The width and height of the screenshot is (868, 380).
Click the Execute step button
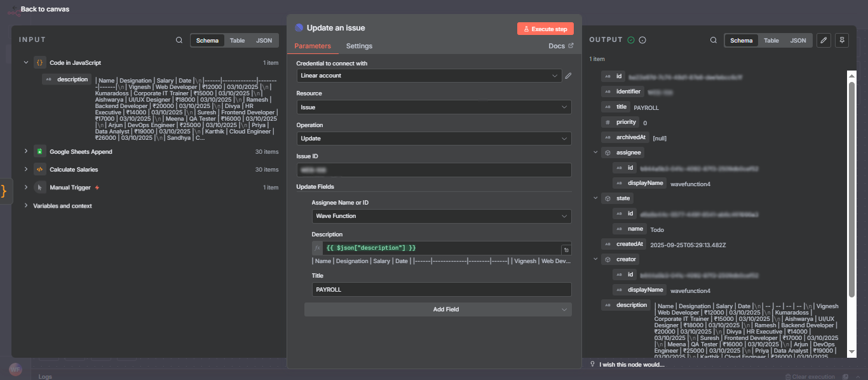[545, 28]
